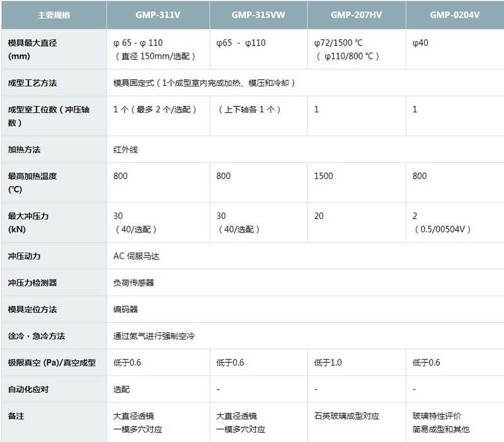Viewport: 504px width, 442px height.
Task: Click the 模具固定式 description text
Action: [204, 83]
